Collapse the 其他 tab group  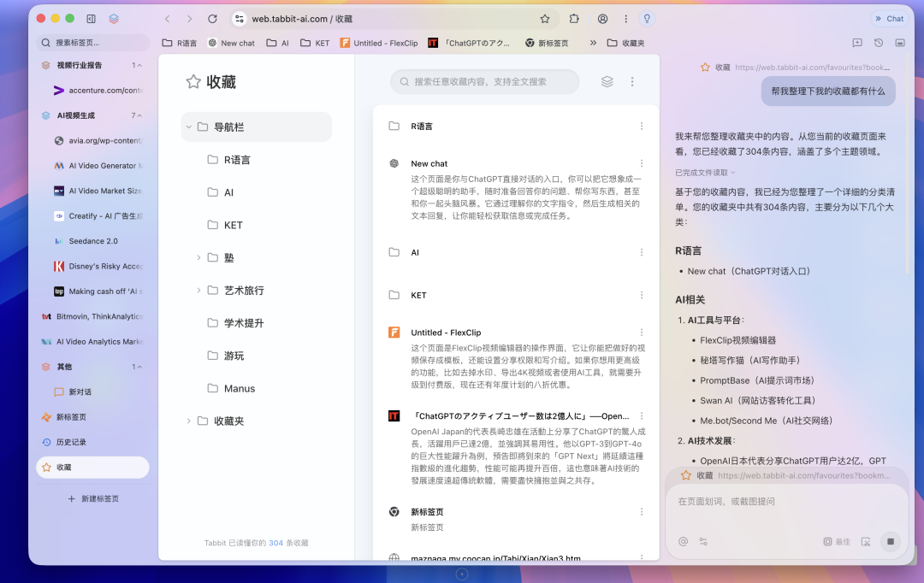pos(139,367)
